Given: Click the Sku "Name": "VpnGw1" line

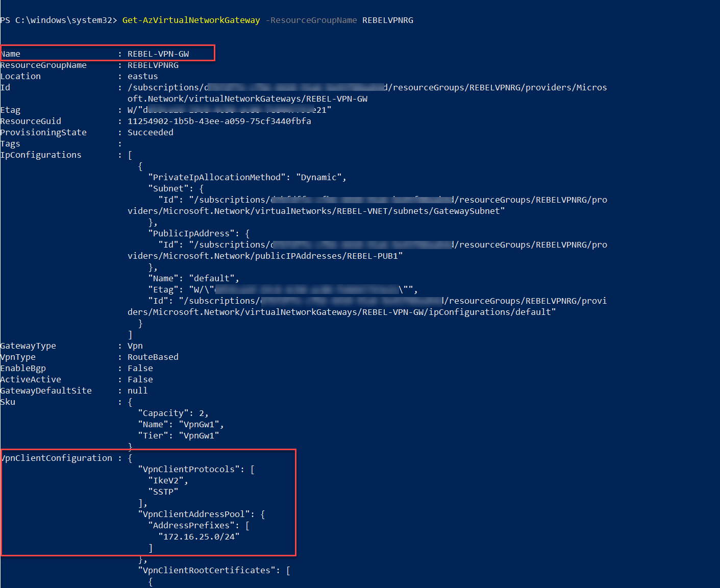Looking at the screenshot, I should click(181, 425).
